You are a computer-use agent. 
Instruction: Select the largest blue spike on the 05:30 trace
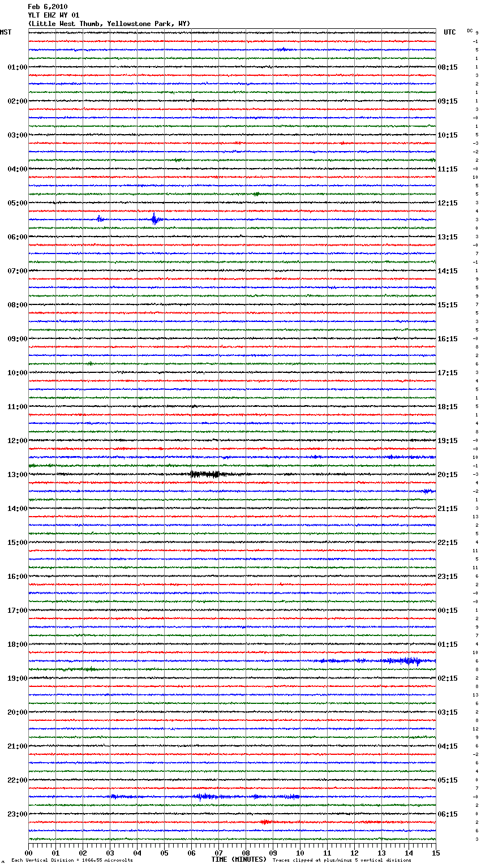(x=155, y=219)
